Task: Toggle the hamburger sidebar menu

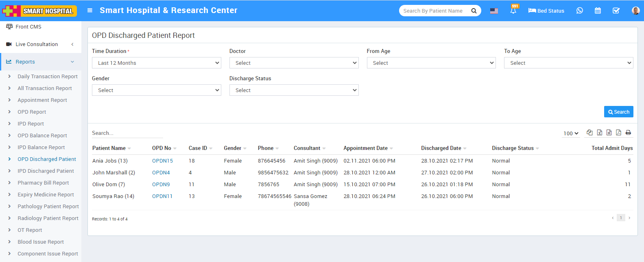Action: pos(90,11)
